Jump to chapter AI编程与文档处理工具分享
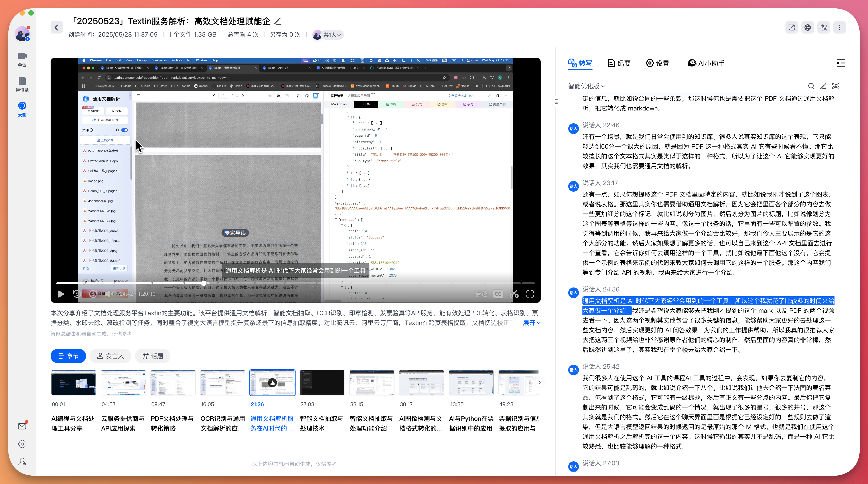Image resolution: width=868 pixels, height=484 pixels. coord(73,423)
